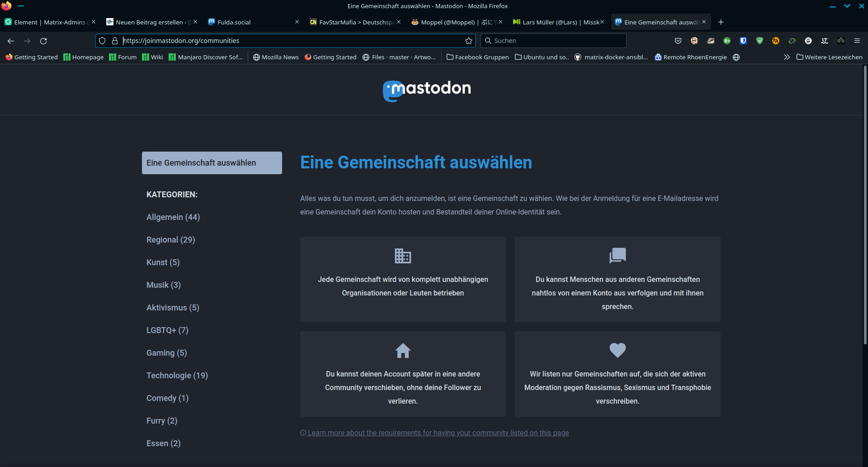
Task: Focus the address bar with joinmastodon.org URL
Action: coord(285,41)
